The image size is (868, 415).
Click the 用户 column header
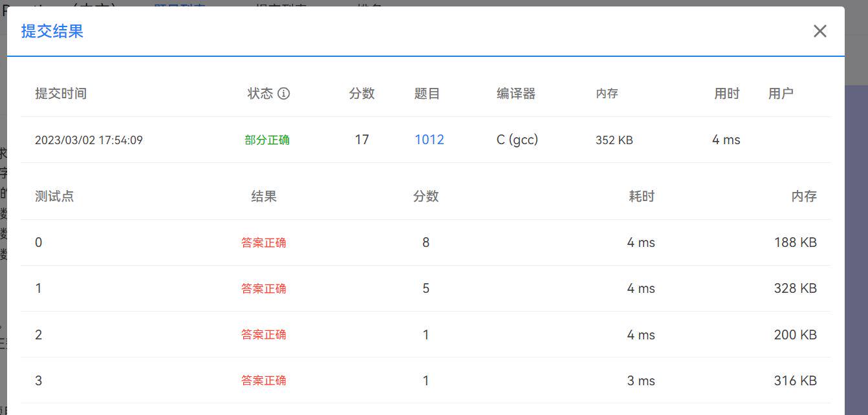(781, 94)
